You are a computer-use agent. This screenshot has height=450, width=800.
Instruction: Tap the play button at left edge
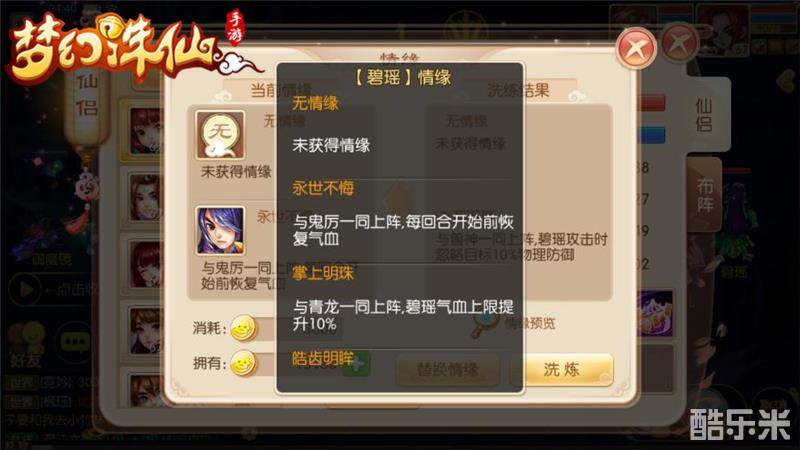tap(24, 289)
